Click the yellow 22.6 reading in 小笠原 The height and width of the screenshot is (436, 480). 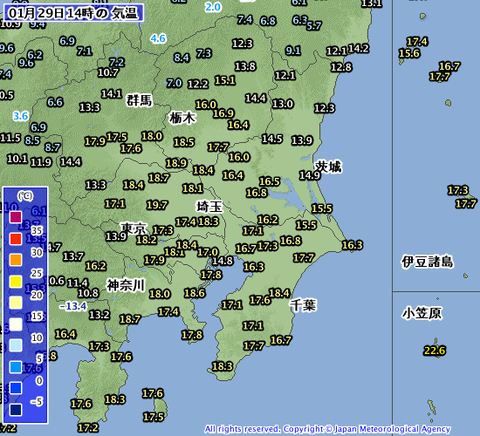click(435, 351)
